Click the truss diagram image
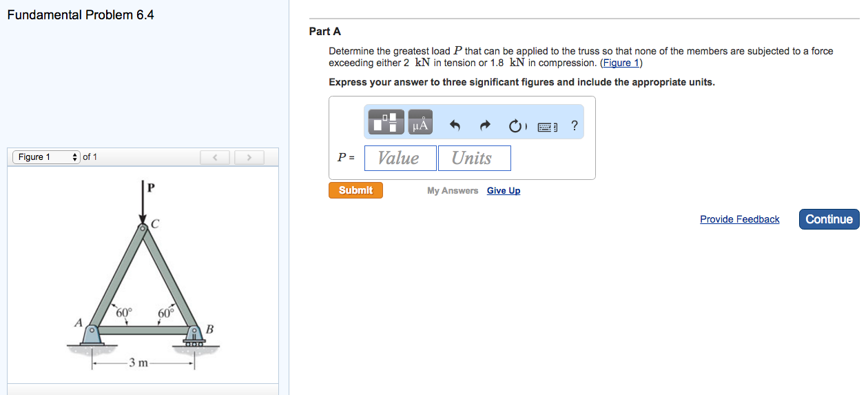This screenshot has height=395, width=868. point(143,276)
